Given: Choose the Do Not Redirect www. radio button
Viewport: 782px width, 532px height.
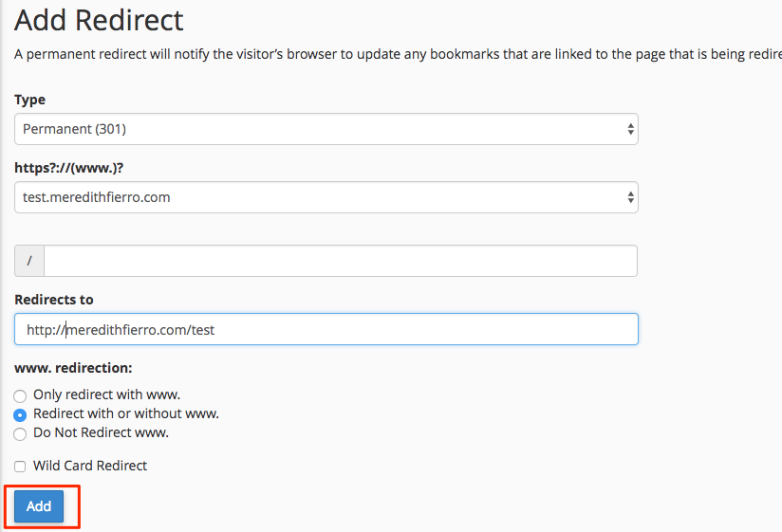Looking at the screenshot, I should pyautogui.click(x=20, y=434).
